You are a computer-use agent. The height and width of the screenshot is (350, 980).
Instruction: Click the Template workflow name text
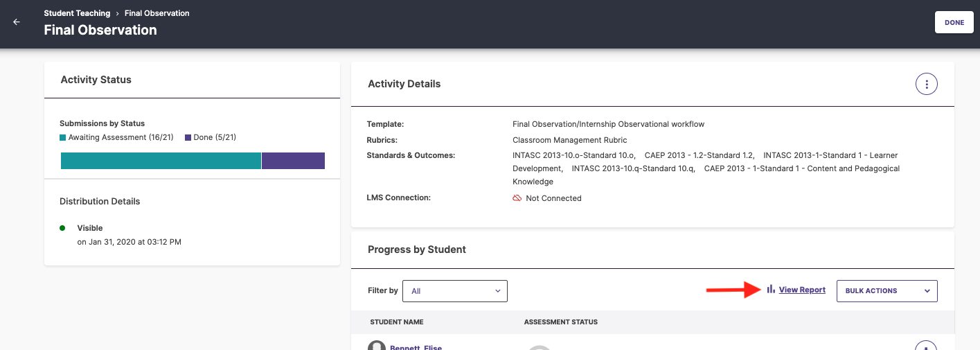608,124
